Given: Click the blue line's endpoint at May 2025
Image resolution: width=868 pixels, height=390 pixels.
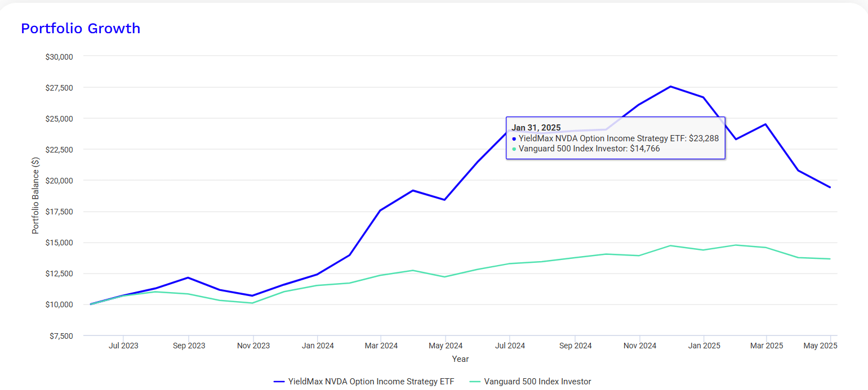Looking at the screenshot, I should (x=830, y=187).
